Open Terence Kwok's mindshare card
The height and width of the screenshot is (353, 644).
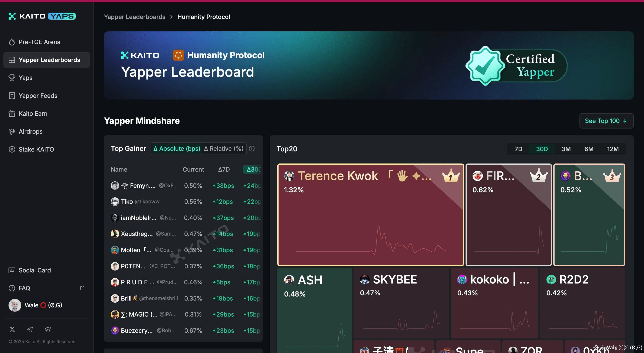(x=371, y=215)
